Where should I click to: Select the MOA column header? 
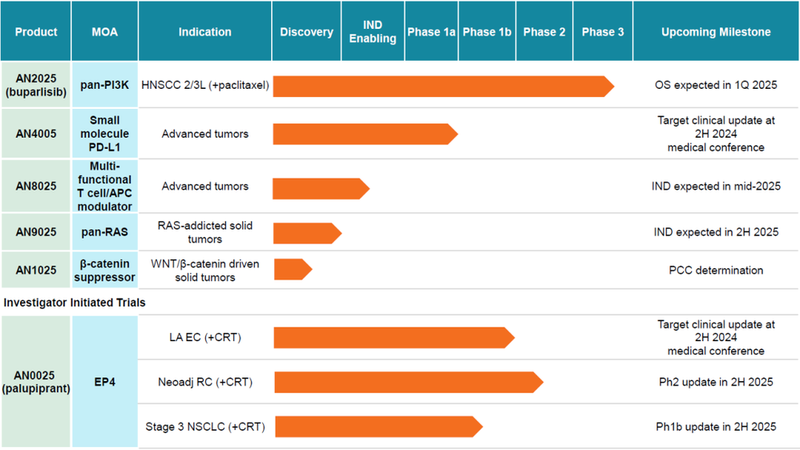pyautogui.click(x=105, y=32)
